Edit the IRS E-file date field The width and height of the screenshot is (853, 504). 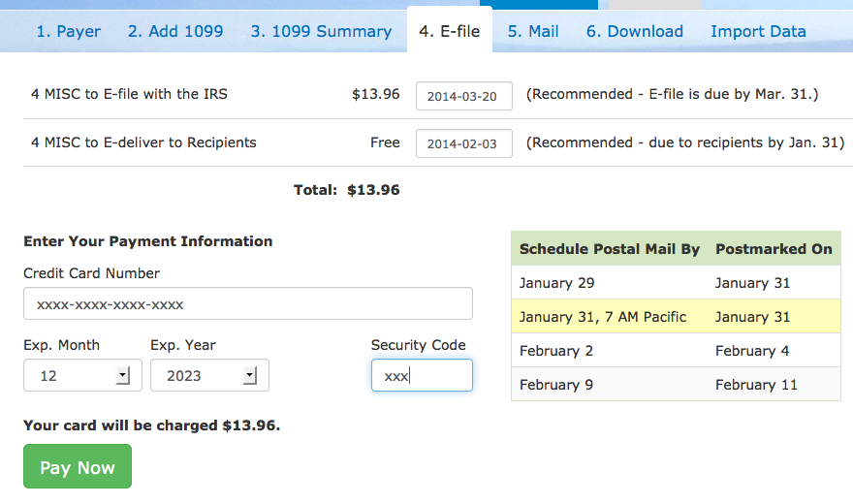click(x=463, y=96)
